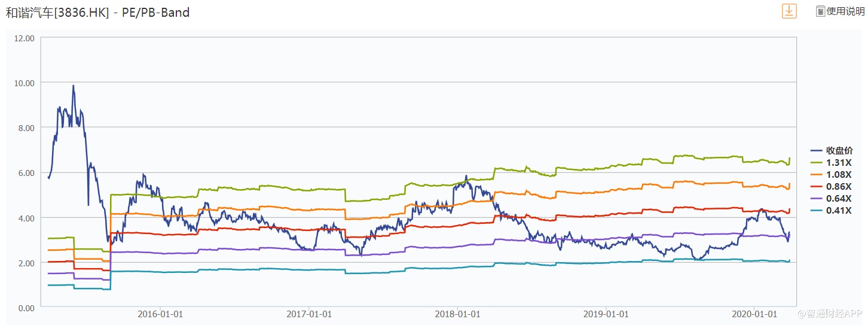Disable the 0.86X red band series
The height and width of the screenshot is (325, 868).
838,186
